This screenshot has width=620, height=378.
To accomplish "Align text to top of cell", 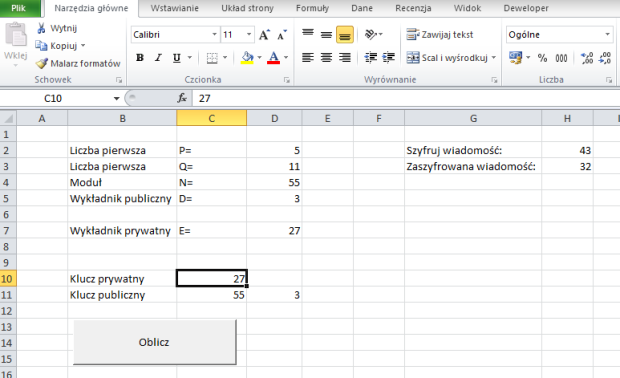I will 308,34.
